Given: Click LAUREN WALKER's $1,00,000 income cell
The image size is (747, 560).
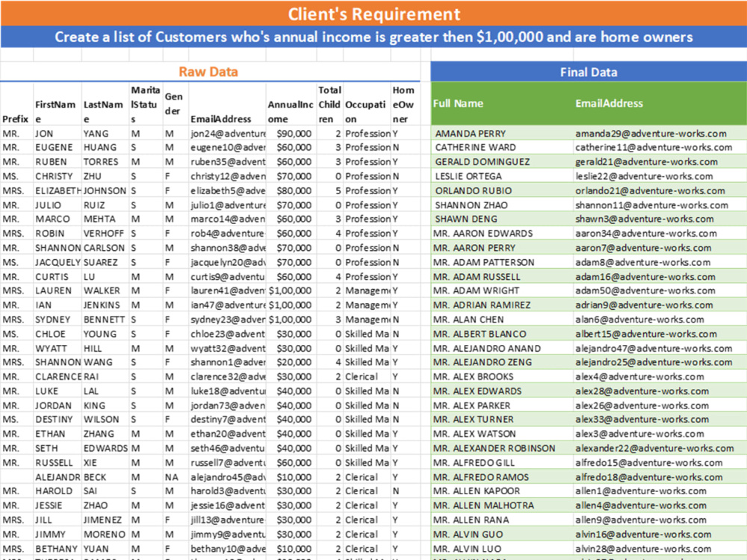Looking at the screenshot, I should pos(291,290).
